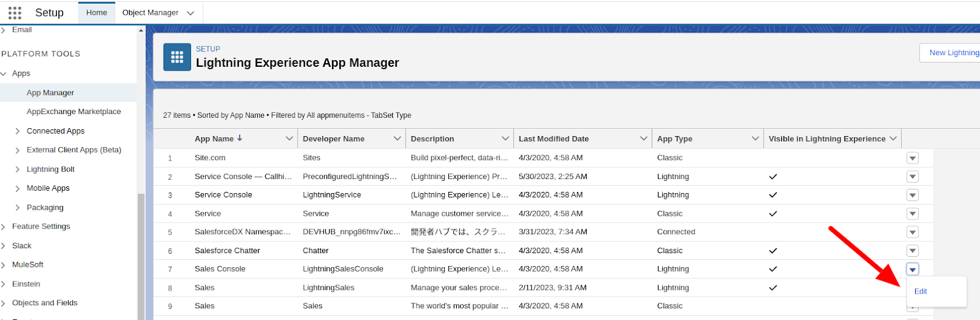The image size is (980, 320).
Task: Open AppExchange Marketplace in sidebar
Action: coord(73,112)
